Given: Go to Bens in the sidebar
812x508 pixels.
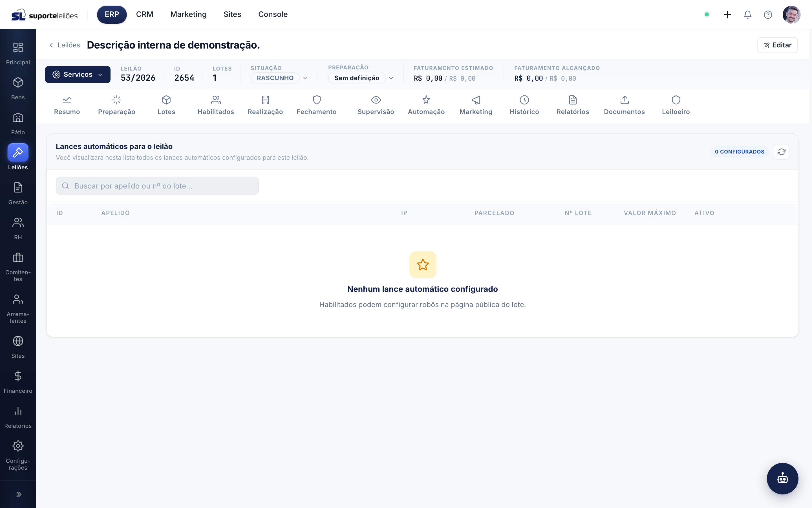Looking at the screenshot, I should [18, 88].
